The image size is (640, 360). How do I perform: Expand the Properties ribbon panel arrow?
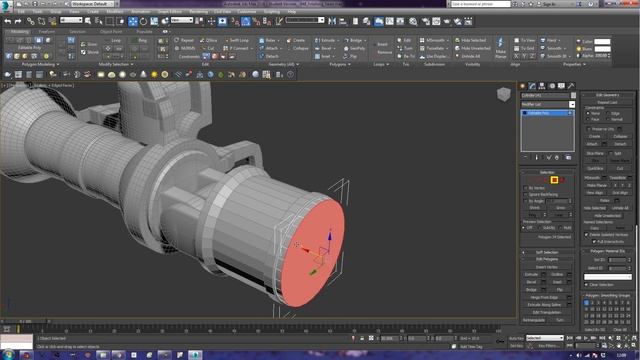[585, 64]
